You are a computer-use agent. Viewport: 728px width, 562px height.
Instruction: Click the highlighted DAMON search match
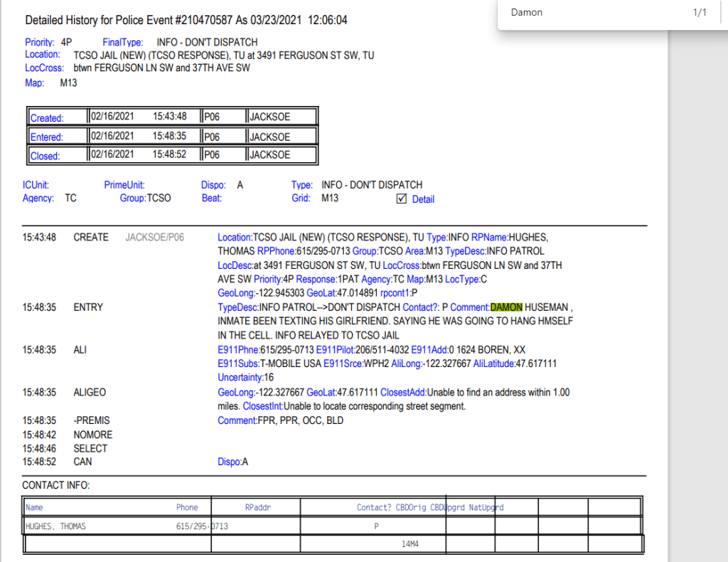click(506, 307)
